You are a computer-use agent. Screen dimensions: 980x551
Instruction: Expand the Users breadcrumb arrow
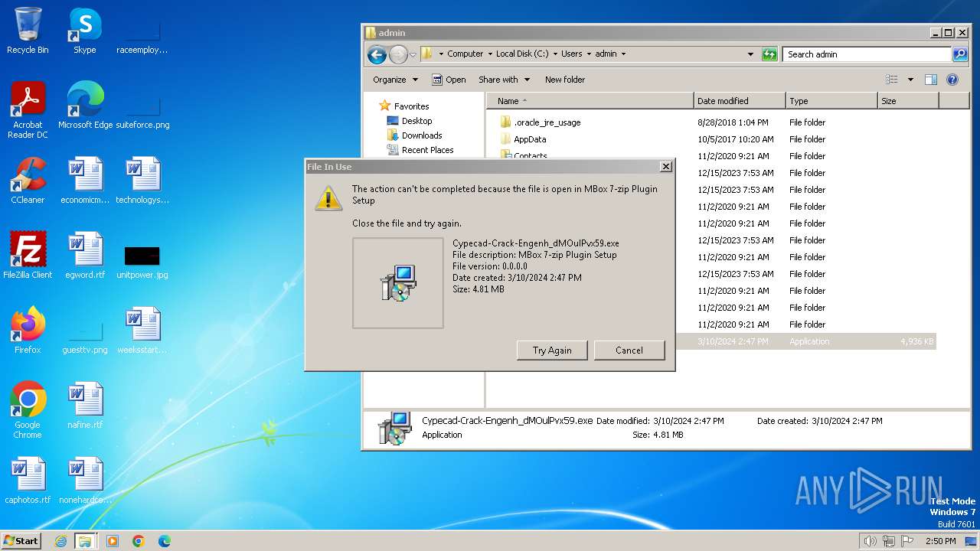(589, 54)
